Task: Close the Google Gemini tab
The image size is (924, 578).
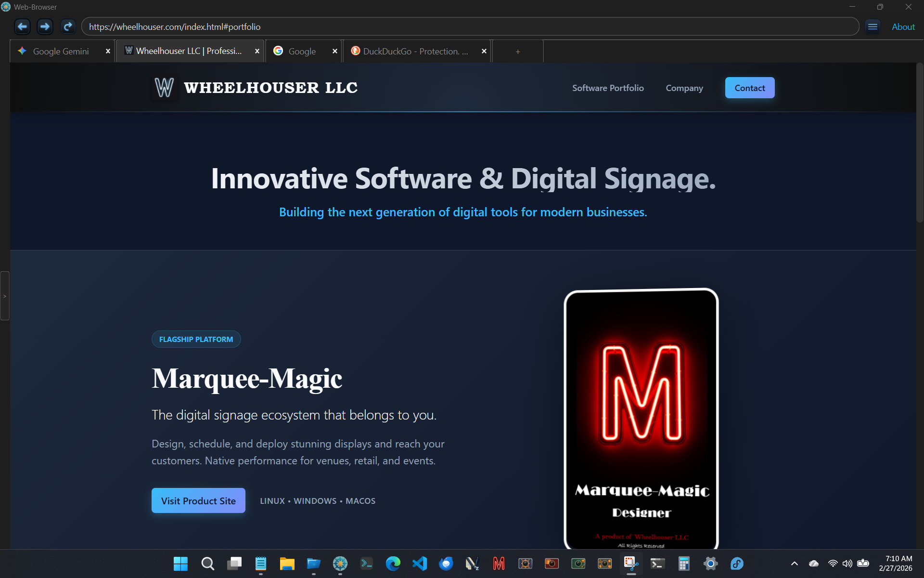Action: coord(108,51)
